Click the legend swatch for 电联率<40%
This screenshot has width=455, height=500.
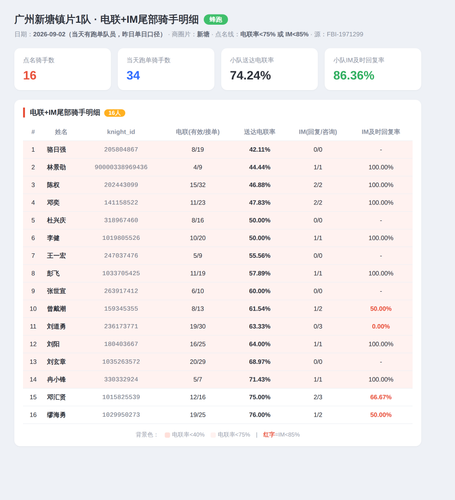point(167,435)
